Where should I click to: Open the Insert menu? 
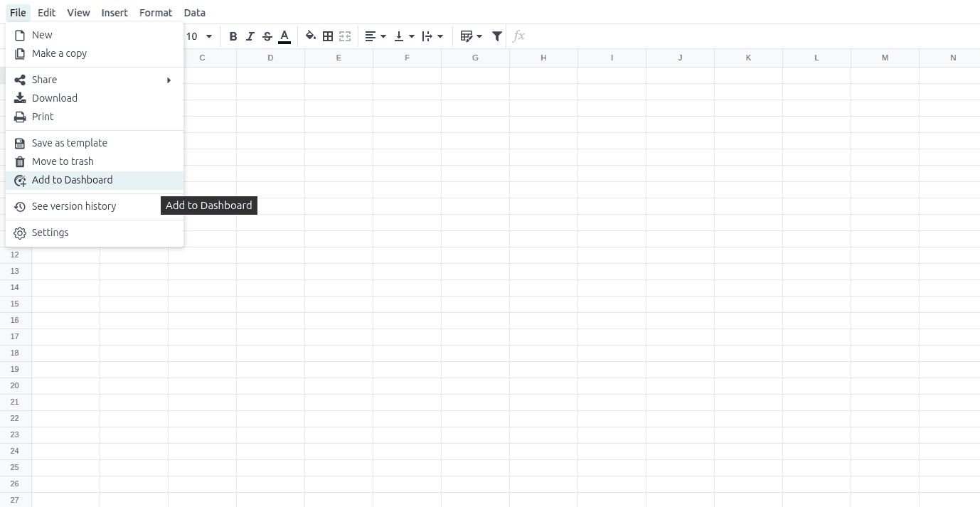click(114, 13)
